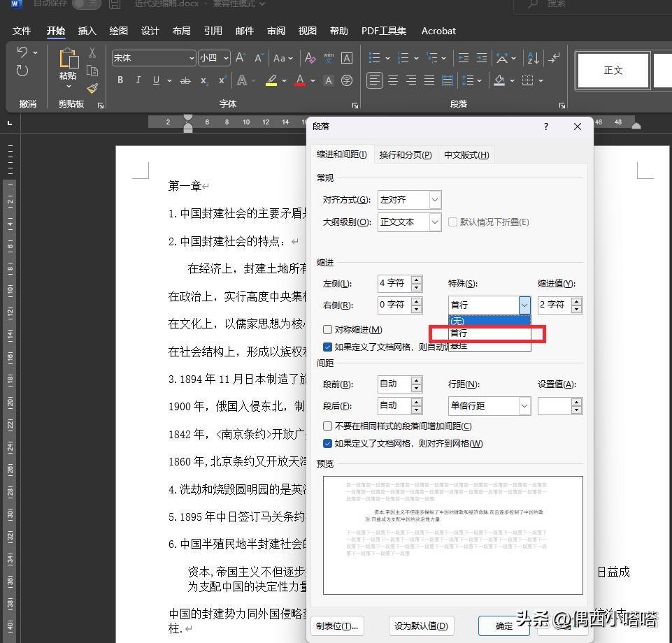This screenshot has height=643, width=672.
Task: Uncheck 如果定义了文档网格则自动调整 option
Action: (x=327, y=347)
